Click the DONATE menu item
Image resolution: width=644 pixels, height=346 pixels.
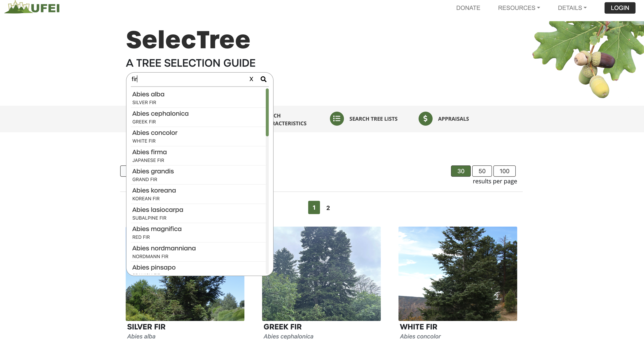pyautogui.click(x=468, y=8)
